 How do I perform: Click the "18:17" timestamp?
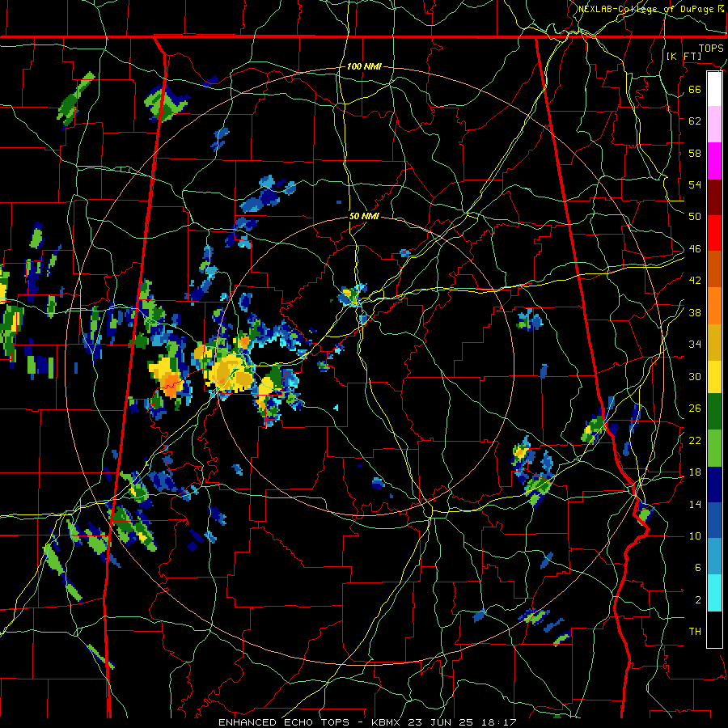(x=497, y=722)
